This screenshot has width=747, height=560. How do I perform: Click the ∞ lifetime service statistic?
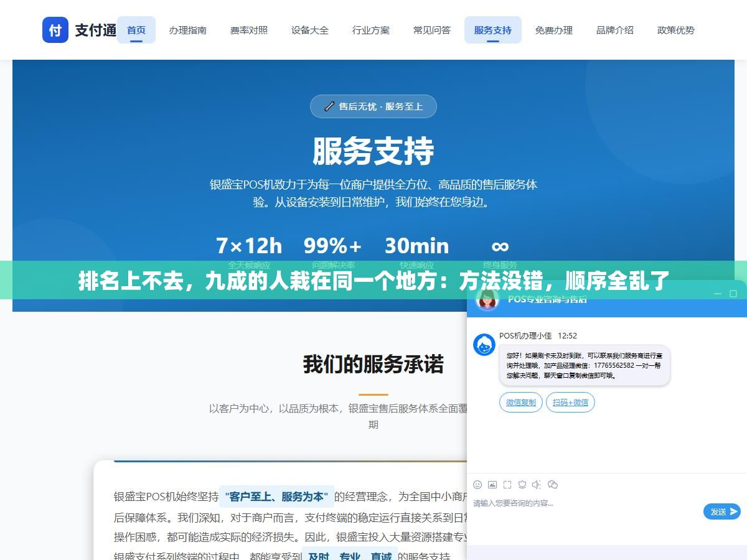click(x=500, y=246)
